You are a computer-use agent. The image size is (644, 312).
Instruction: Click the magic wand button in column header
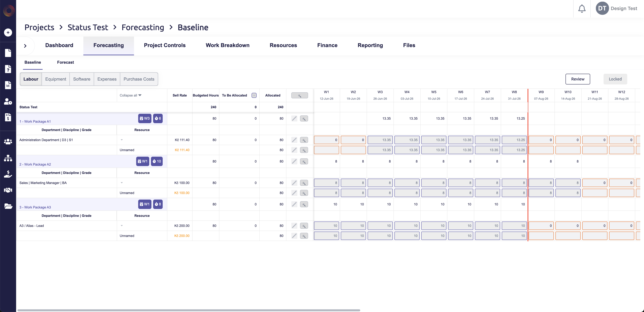(300, 95)
